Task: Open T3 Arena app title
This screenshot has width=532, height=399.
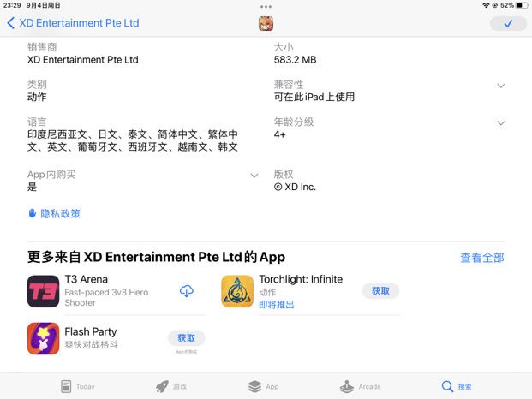Action: 87,279
